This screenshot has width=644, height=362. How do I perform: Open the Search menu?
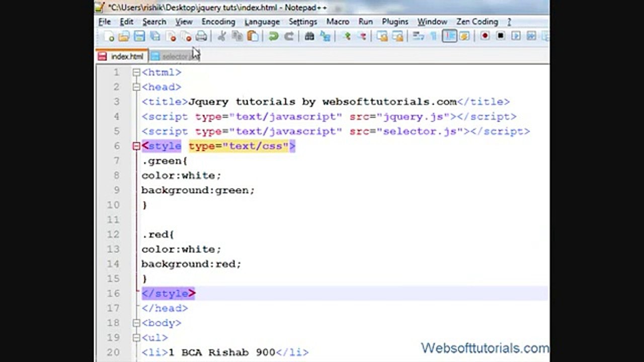pyautogui.click(x=154, y=22)
